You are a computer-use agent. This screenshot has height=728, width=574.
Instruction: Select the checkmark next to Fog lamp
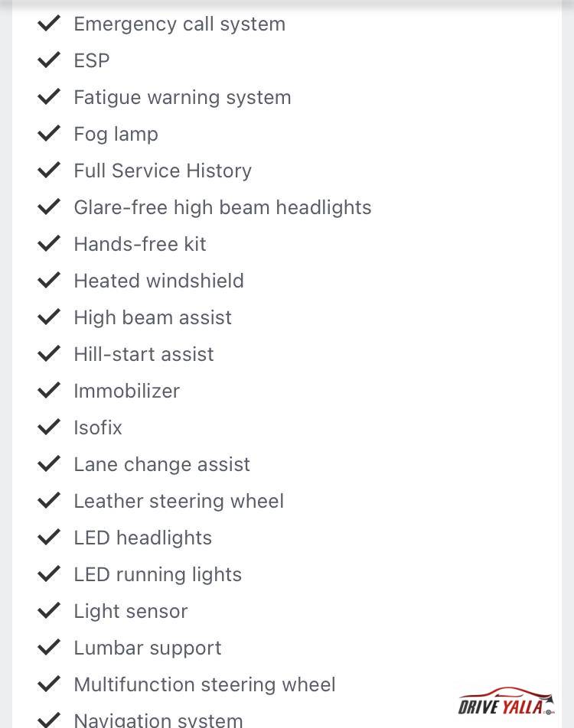(x=49, y=133)
